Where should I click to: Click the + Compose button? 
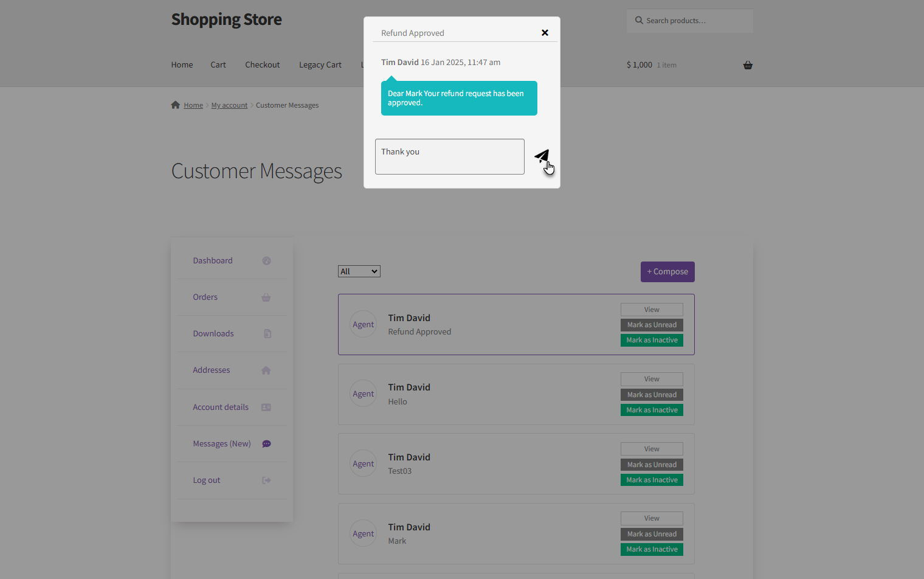[x=667, y=272]
